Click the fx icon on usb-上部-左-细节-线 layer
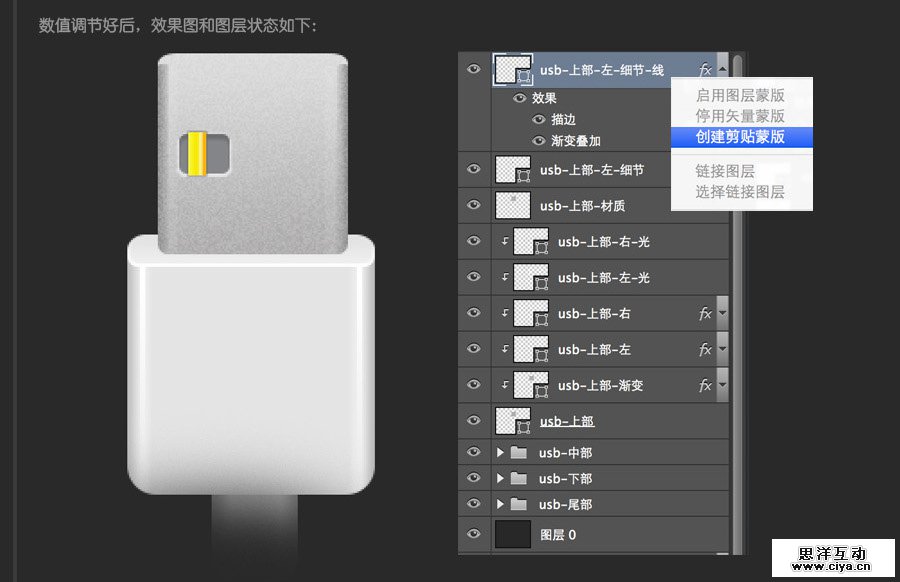 705,69
